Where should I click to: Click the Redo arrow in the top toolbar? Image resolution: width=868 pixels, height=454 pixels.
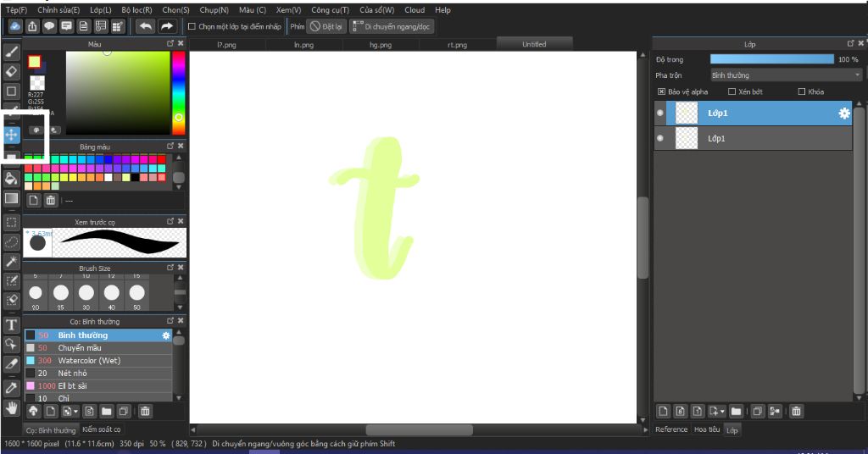[x=166, y=26]
